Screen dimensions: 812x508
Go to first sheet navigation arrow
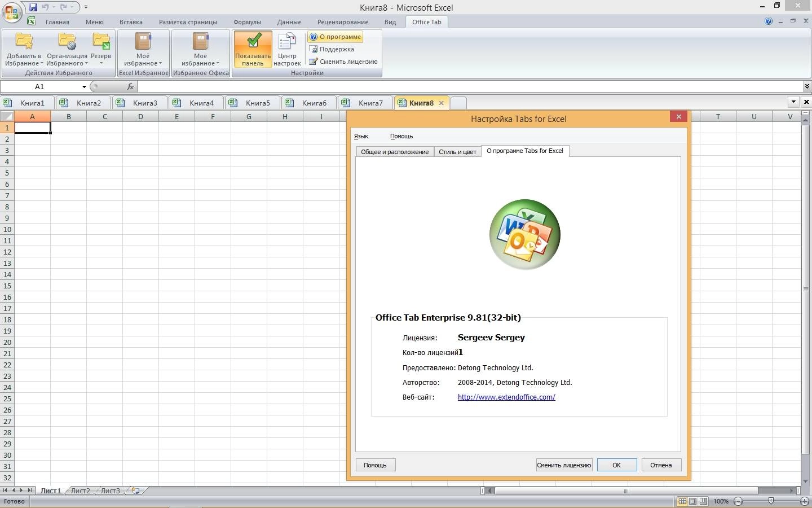(5, 491)
